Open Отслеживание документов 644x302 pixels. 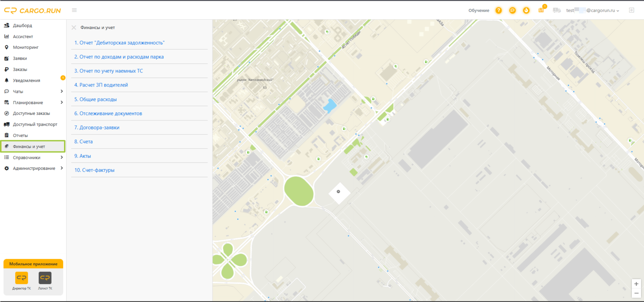108,113
